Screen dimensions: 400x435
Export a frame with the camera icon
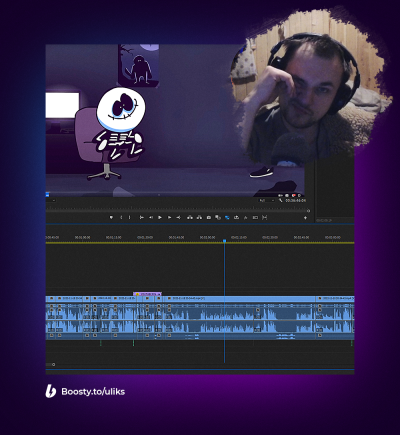click(209, 217)
